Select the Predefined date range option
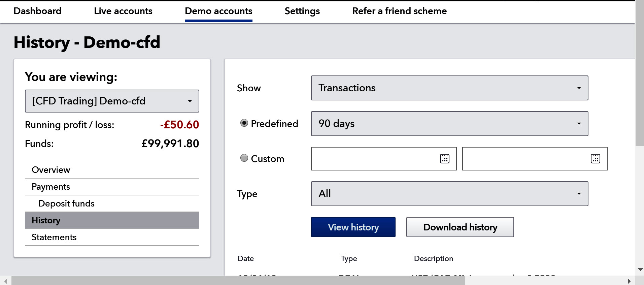The image size is (644, 285). (x=244, y=123)
